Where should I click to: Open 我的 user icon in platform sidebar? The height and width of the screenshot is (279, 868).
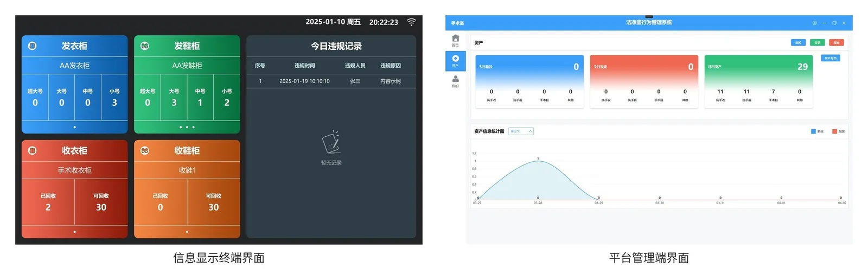[x=455, y=79]
